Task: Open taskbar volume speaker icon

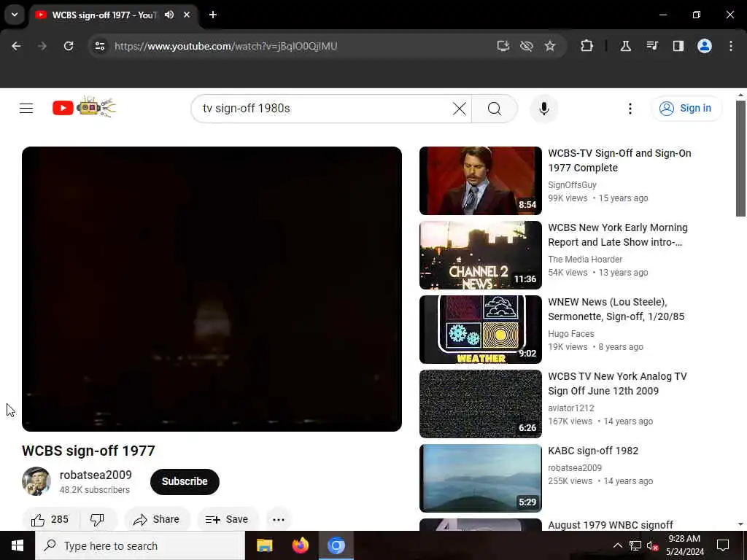Action: [x=651, y=545]
